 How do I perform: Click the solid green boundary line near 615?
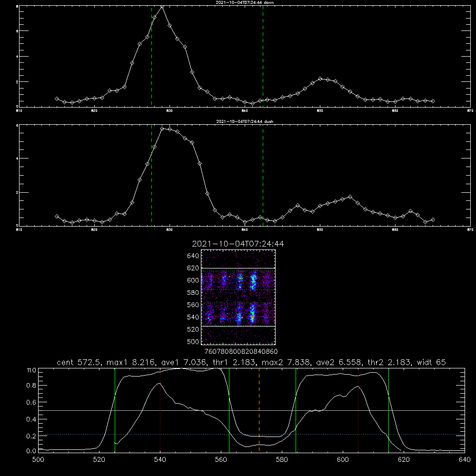coord(388,410)
